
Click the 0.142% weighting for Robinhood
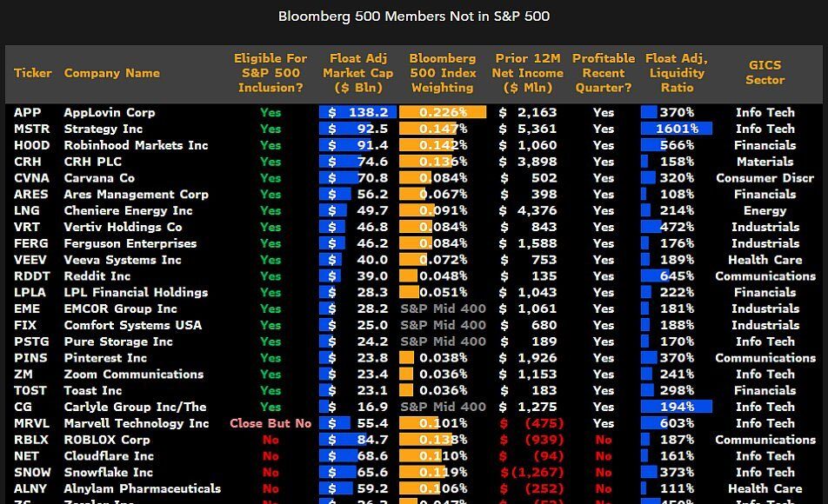443,145
